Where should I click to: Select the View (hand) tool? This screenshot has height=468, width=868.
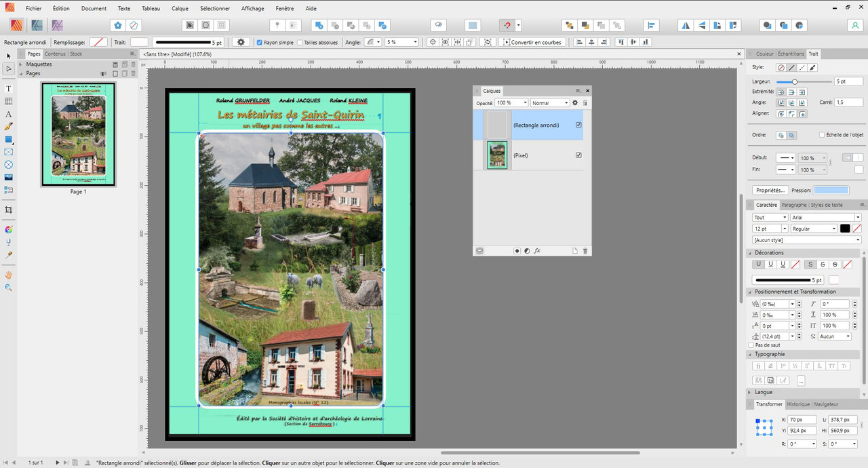9,275
